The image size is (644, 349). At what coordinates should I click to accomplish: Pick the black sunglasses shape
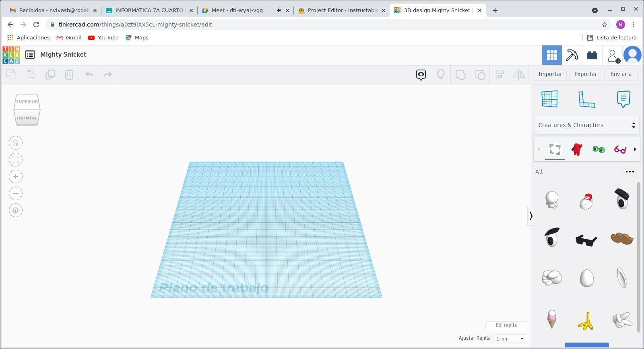(x=586, y=240)
